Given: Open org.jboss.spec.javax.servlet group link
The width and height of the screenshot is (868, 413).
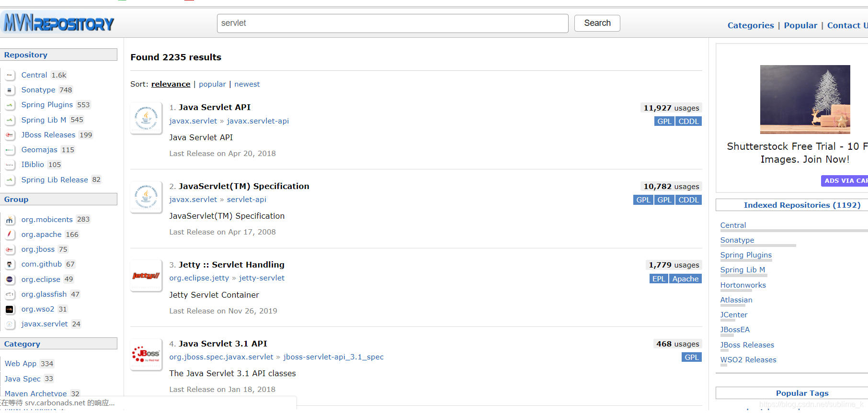Looking at the screenshot, I should (221, 357).
